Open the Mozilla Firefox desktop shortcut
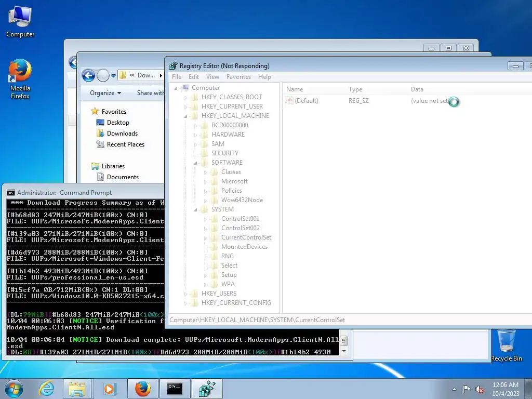The width and height of the screenshot is (532, 399). (20, 79)
